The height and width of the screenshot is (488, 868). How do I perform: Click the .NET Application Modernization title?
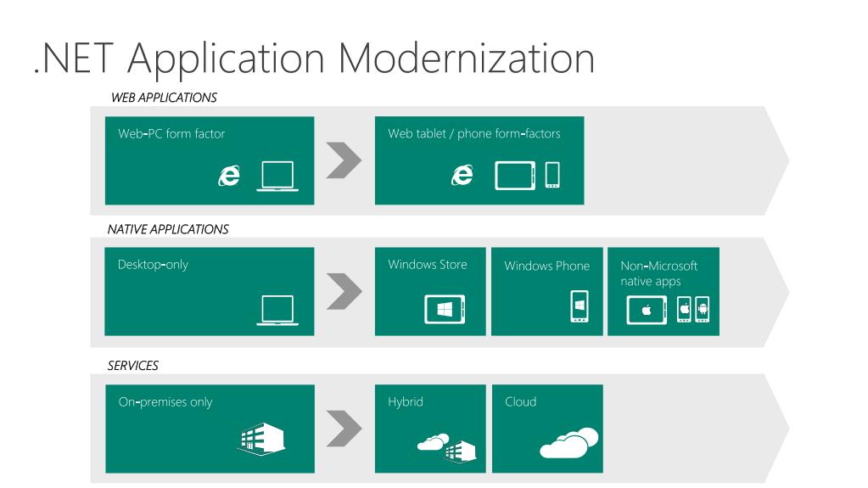pyautogui.click(x=314, y=59)
